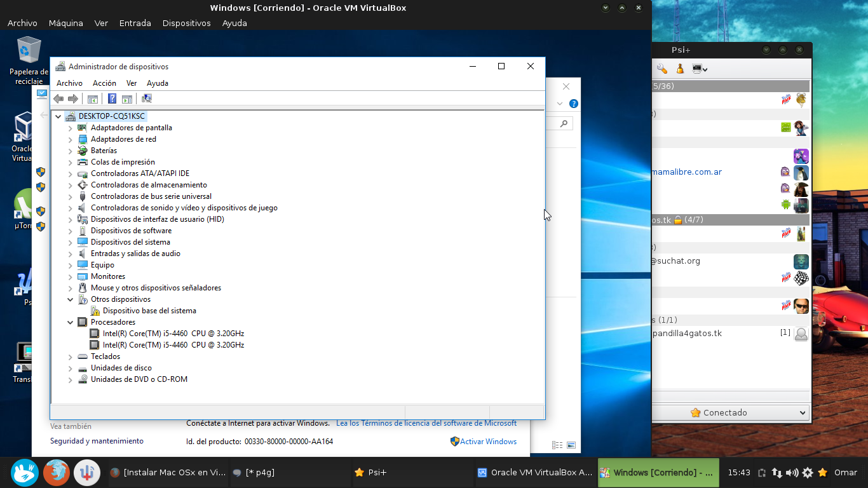This screenshot has width=868, height=488.
Task: Collapse the Procesadores node
Action: pyautogui.click(x=71, y=322)
